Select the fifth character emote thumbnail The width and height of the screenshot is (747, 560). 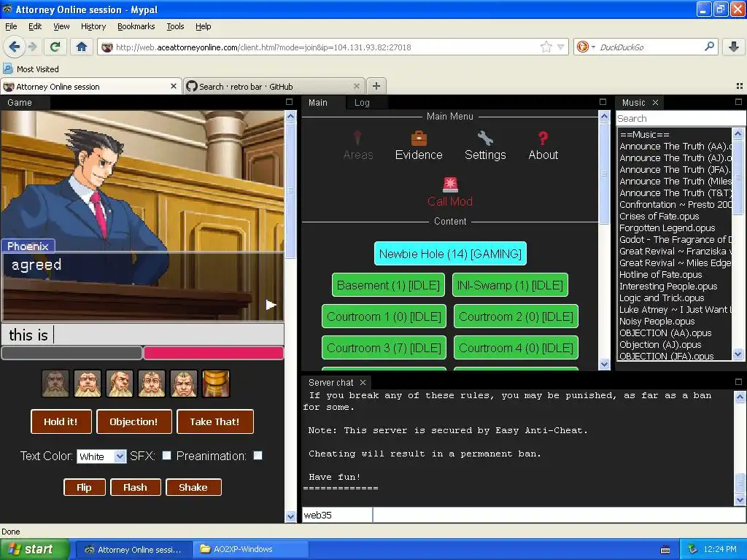184,384
